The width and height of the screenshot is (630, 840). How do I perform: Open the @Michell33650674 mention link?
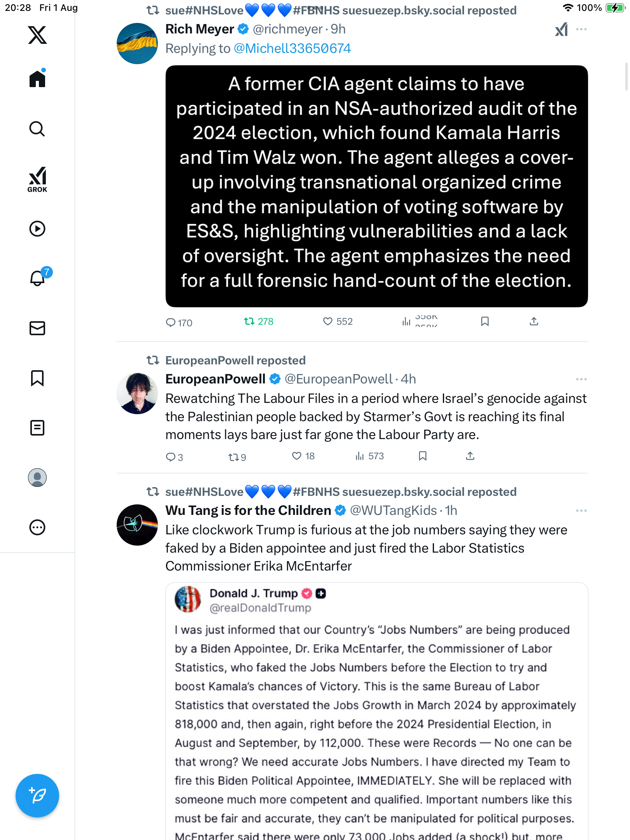292,49
